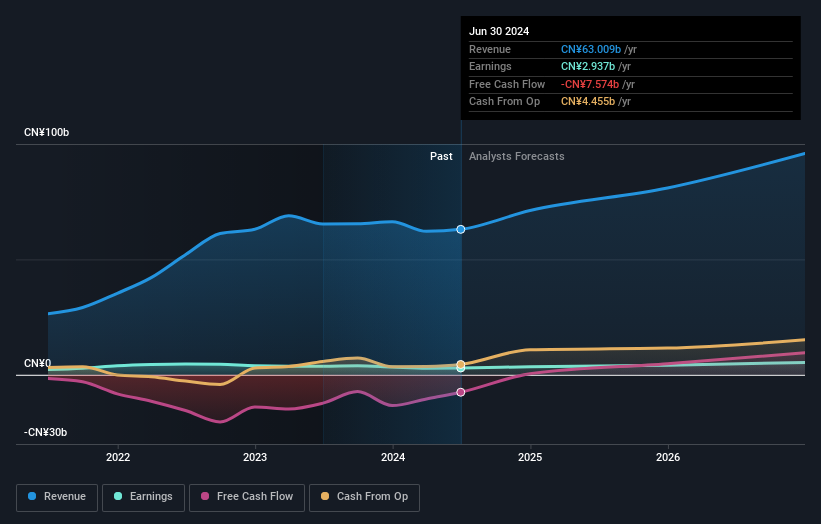
Task: Select the blue Revenue data point marker
Action: pyautogui.click(x=461, y=229)
